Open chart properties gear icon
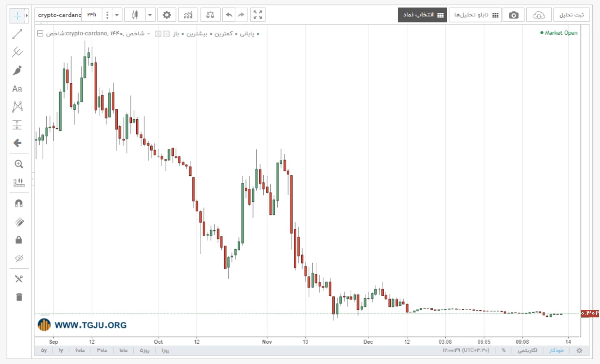The height and width of the screenshot is (364, 600). pos(166,15)
